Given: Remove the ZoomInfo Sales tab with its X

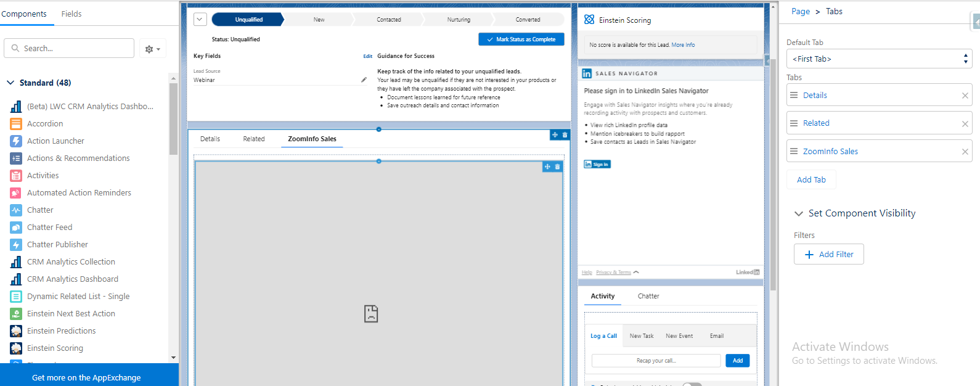Looking at the screenshot, I should click(x=965, y=152).
